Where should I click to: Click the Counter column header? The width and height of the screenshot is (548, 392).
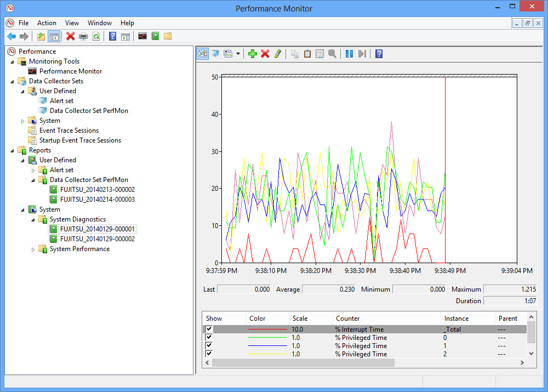click(x=347, y=319)
